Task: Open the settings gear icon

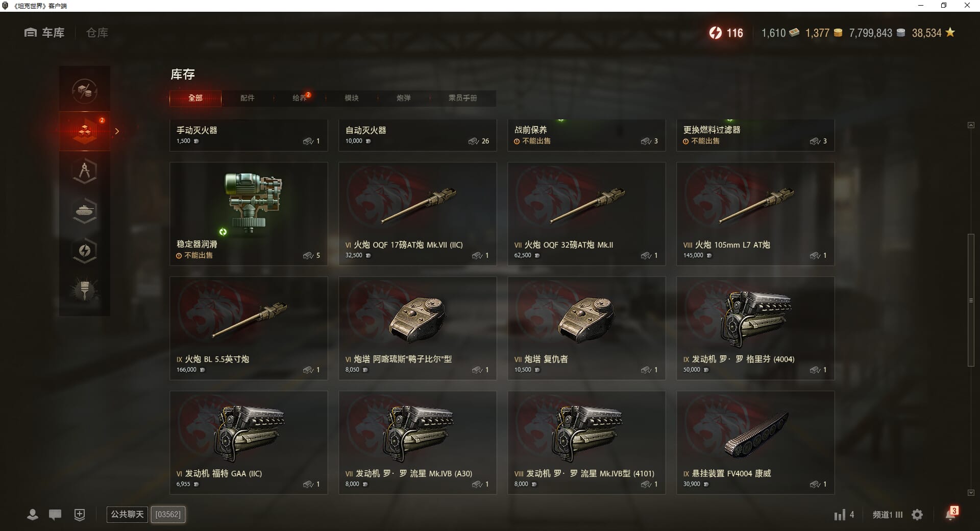Action: point(917,515)
